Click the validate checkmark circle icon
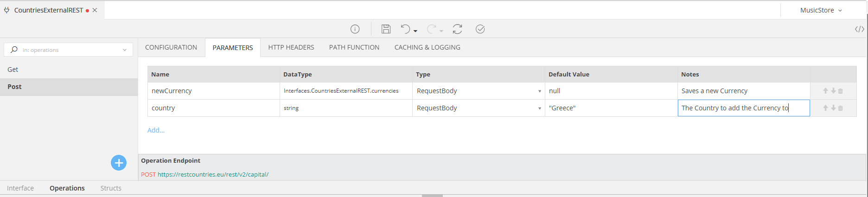This screenshot has height=197, width=868. coord(480,29)
